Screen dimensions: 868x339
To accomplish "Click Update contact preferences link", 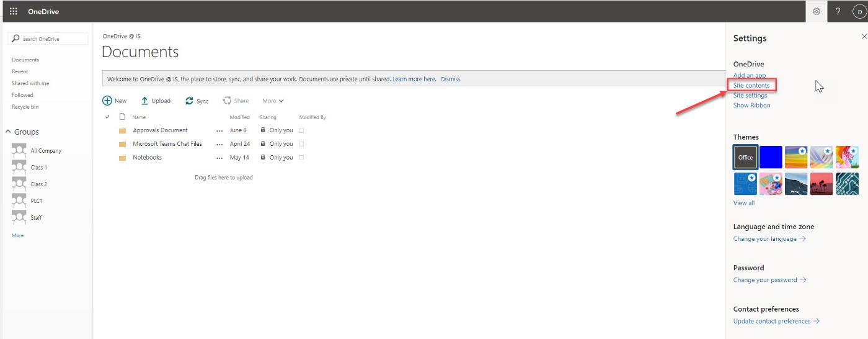I will (776, 321).
